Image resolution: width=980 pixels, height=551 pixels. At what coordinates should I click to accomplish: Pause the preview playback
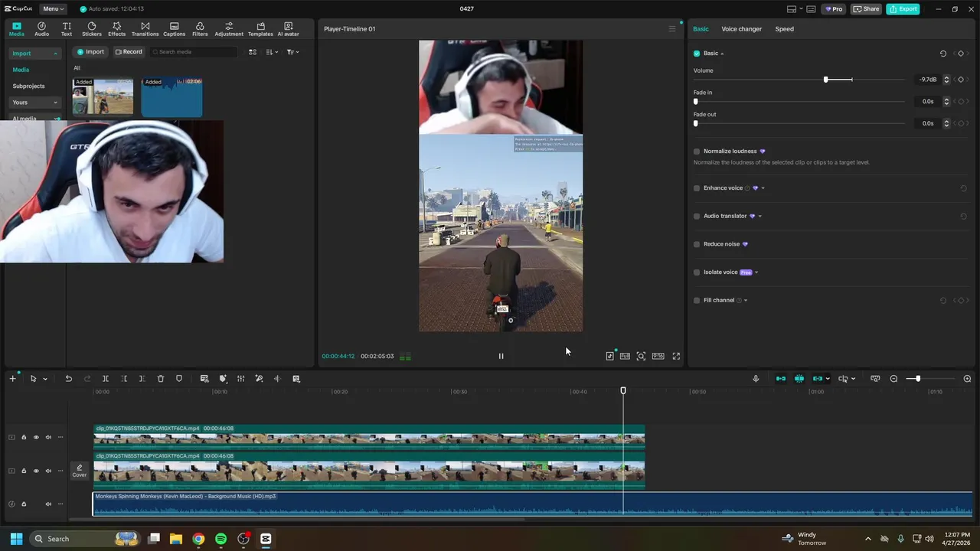click(x=501, y=356)
